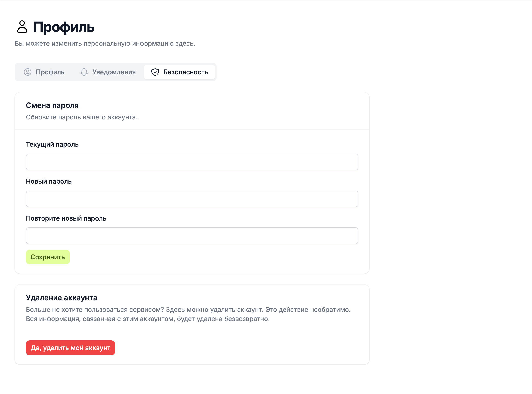Select the Безопасность tab
The height and width of the screenshot is (394, 532).
(x=179, y=72)
